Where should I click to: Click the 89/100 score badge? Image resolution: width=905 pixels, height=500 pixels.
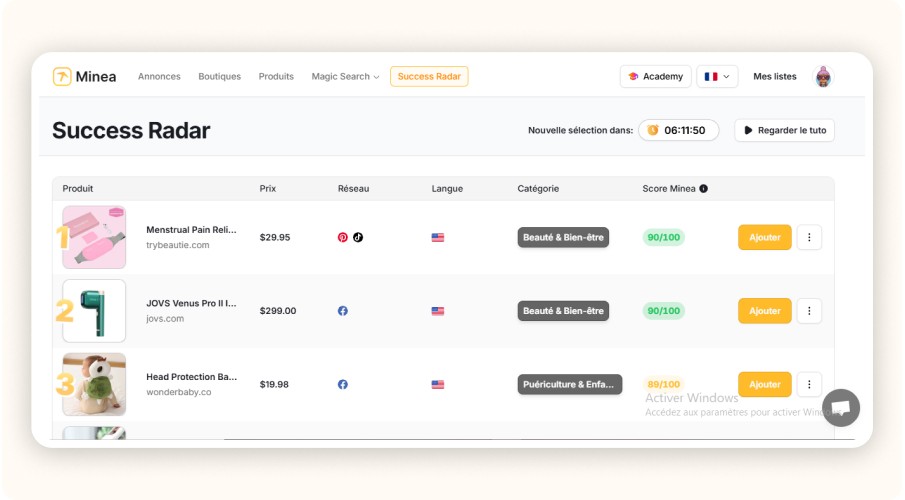pos(664,384)
